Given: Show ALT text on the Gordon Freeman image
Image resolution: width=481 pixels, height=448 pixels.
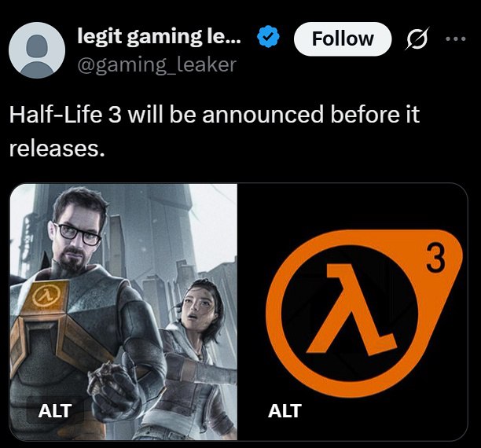Looking at the screenshot, I should [x=55, y=410].
